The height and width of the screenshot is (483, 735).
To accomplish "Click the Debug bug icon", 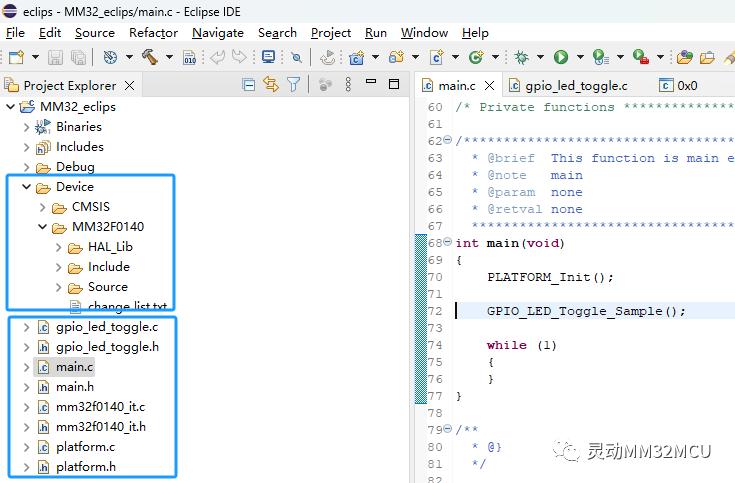I will [x=522, y=58].
